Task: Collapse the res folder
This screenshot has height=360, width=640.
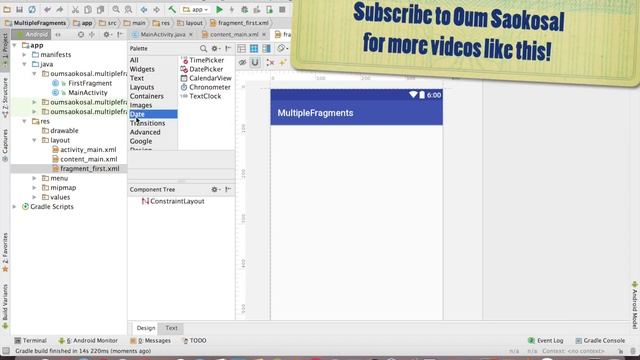Action: (x=24, y=121)
